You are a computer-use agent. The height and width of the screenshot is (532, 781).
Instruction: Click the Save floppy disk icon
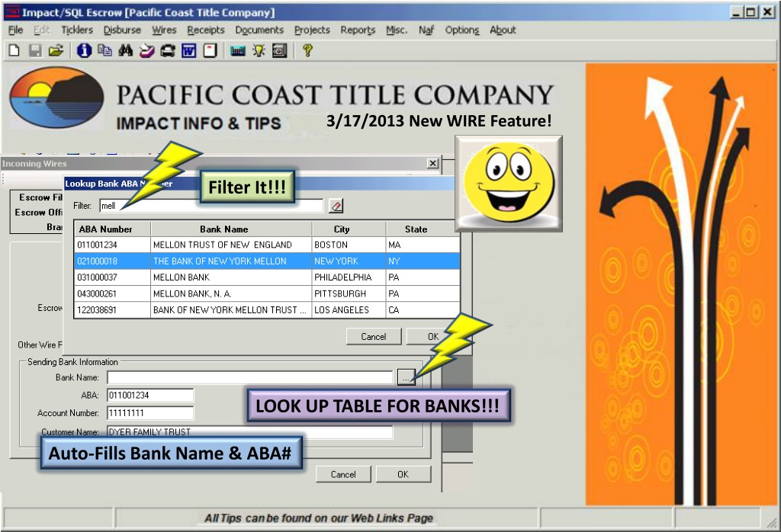click(35, 50)
